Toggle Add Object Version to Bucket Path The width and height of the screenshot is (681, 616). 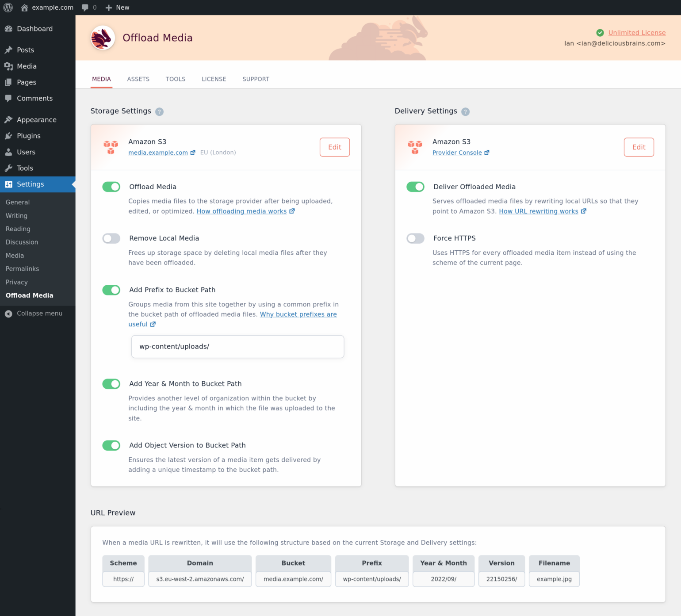[x=111, y=445]
